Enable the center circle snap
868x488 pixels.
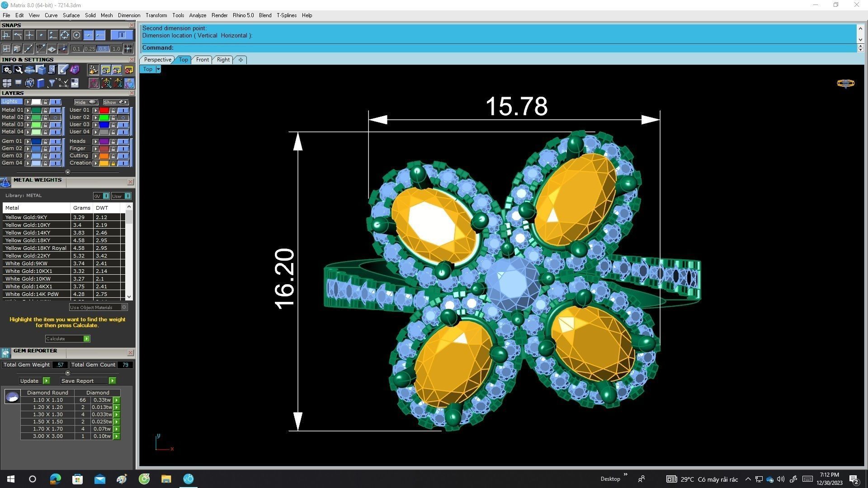(x=76, y=35)
